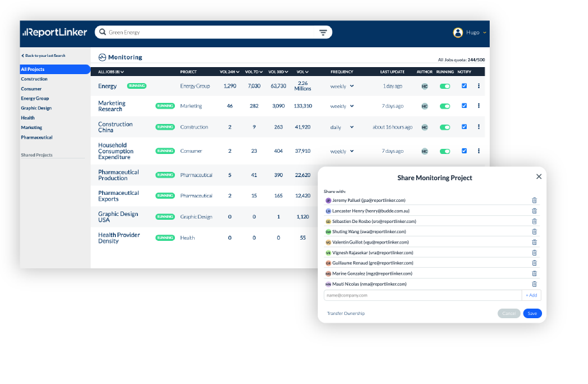Image resolution: width=588 pixels, height=384 pixels.
Task: Remove Jeremy Palluel from sharing list
Action: point(534,201)
